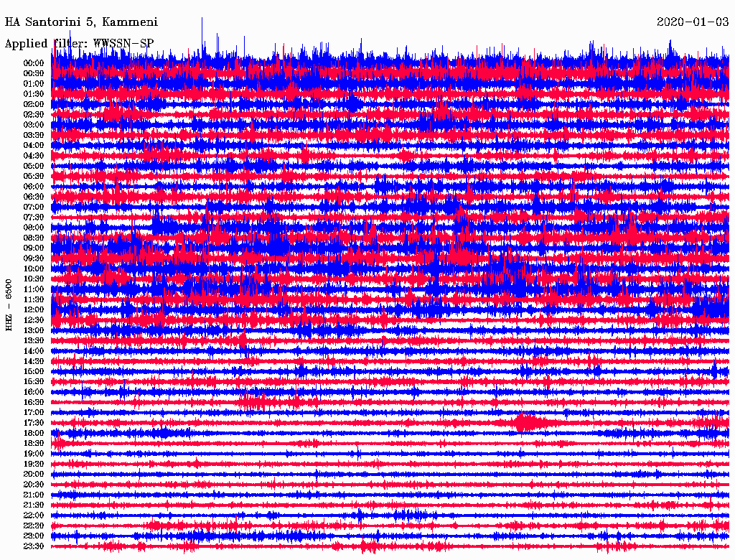The width and height of the screenshot is (735, 560).
Task: Select the 14:00 time label
Action: (x=34, y=351)
